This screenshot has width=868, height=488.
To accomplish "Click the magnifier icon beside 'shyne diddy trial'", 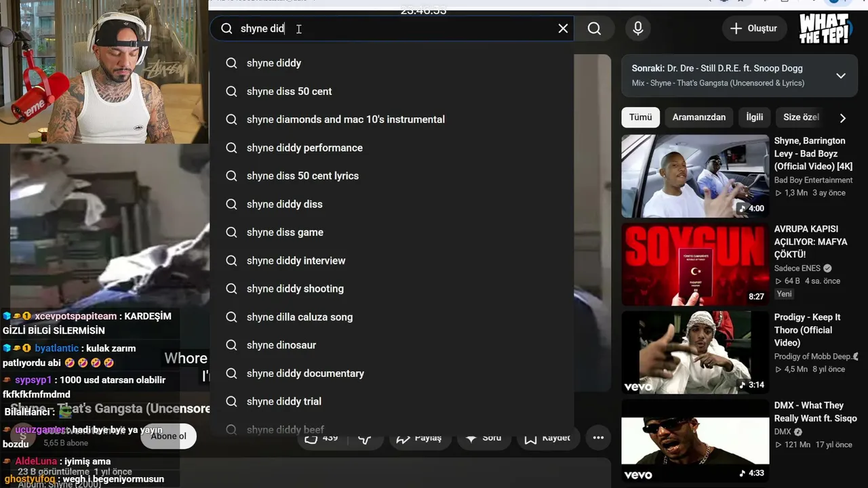I will [x=231, y=401].
